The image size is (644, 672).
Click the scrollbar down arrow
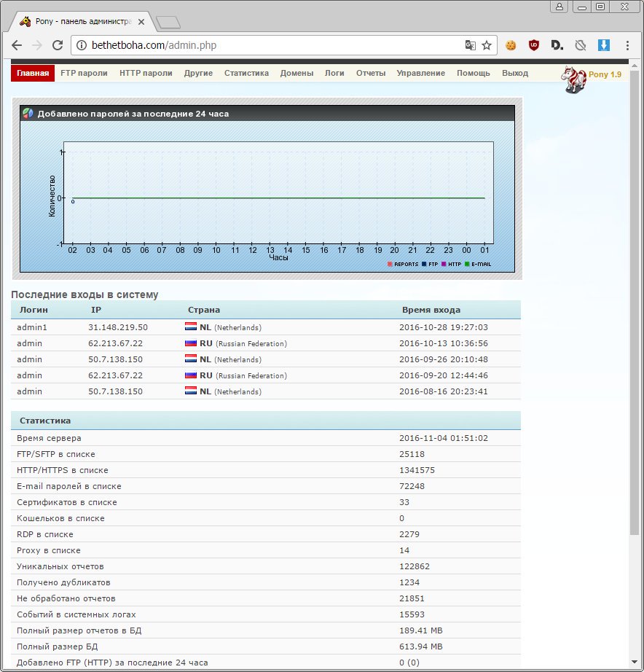click(635, 663)
